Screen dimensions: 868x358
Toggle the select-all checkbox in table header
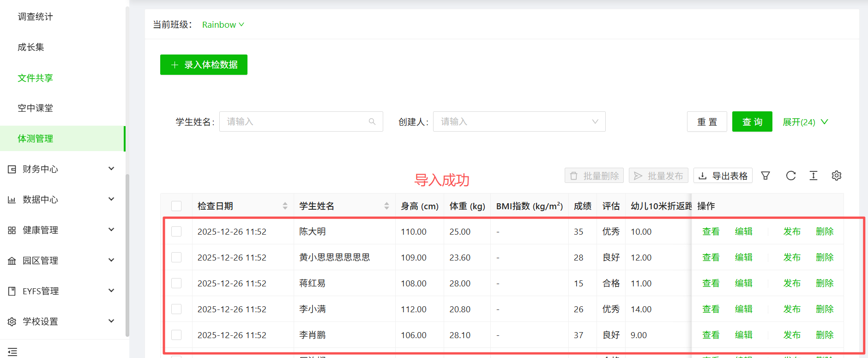[176, 206]
